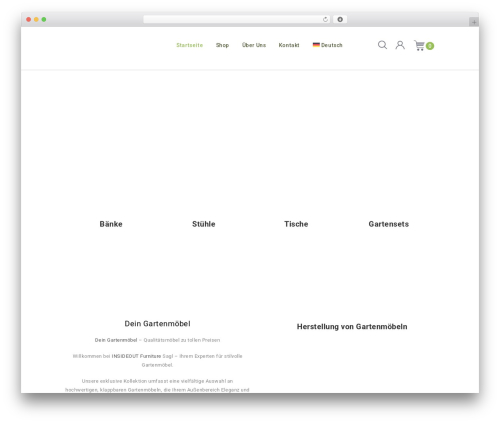Click the INSIDEOUT Furniture bold text

[x=136, y=356]
